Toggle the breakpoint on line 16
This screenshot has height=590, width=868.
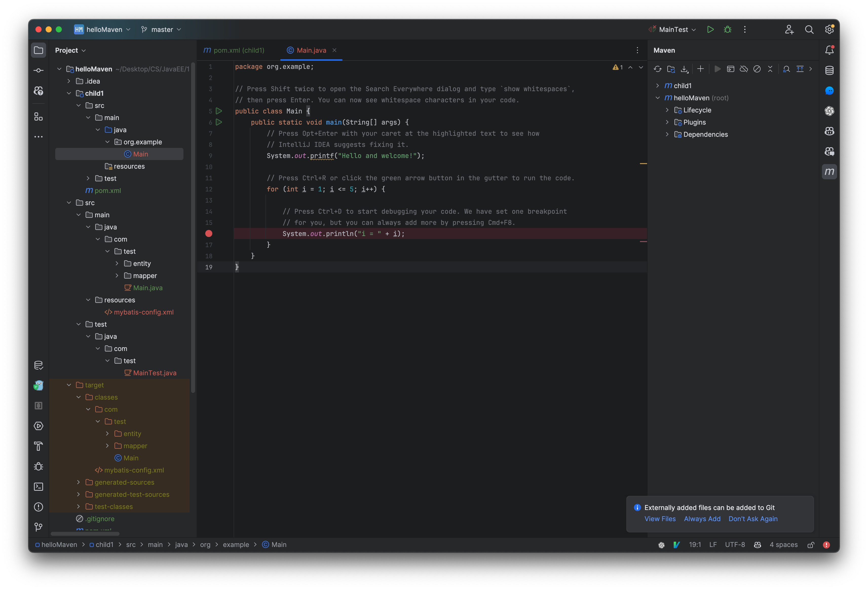pos(209,234)
